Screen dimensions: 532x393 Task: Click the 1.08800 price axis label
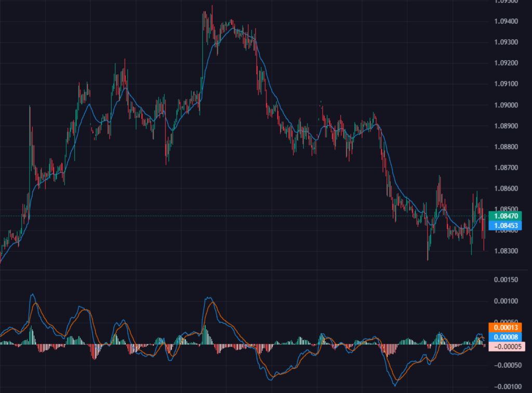point(506,147)
